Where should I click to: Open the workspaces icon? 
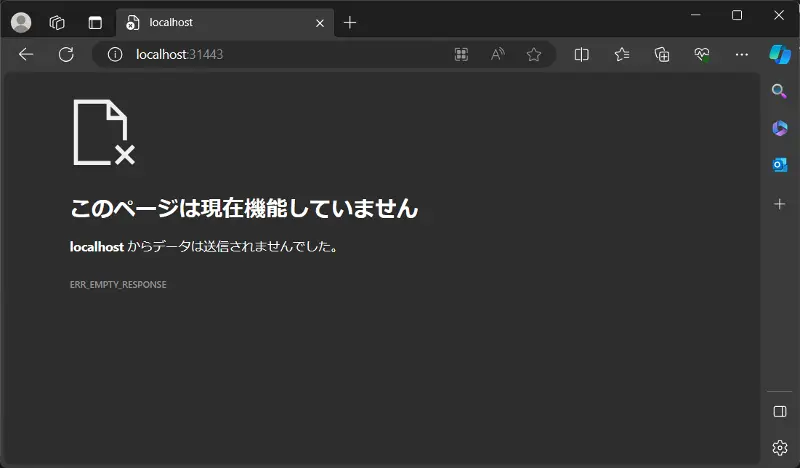57,22
